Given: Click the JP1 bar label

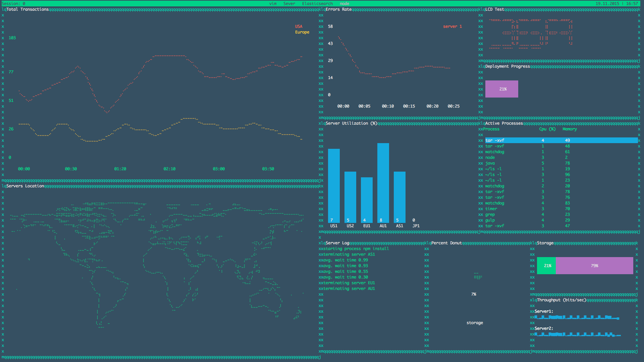Looking at the screenshot, I should pos(416,226).
